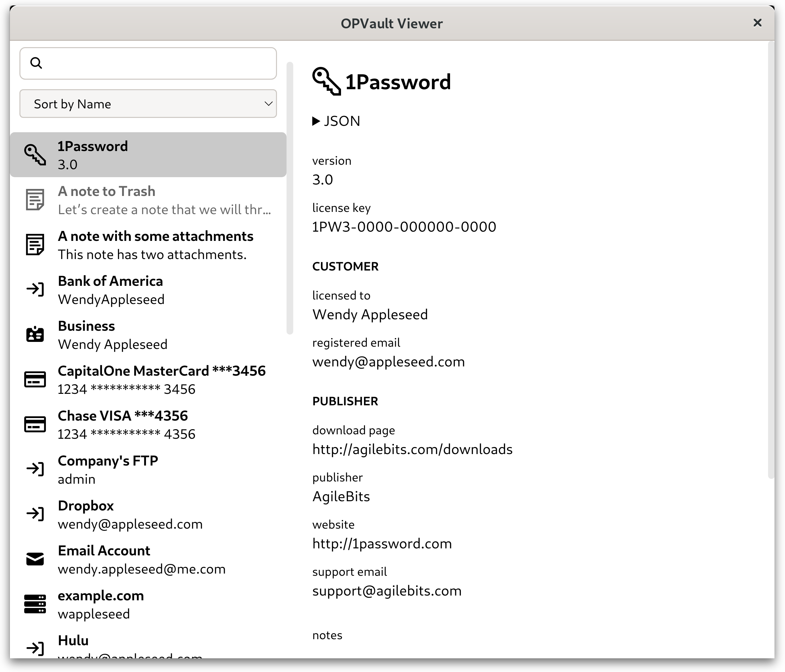This screenshot has height=672, width=785.
Task: Open the Bank of America entry
Action: tap(148, 289)
